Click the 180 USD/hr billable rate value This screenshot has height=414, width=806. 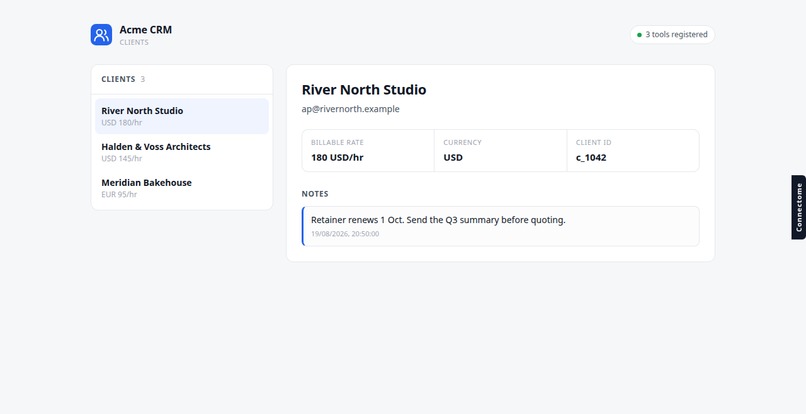(337, 157)
